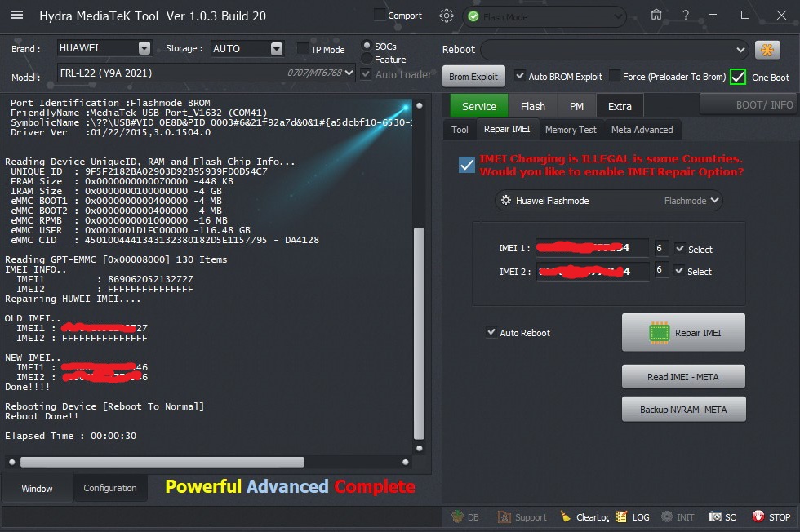Take screenshot with SC camera icon

[x=715, y=516]
